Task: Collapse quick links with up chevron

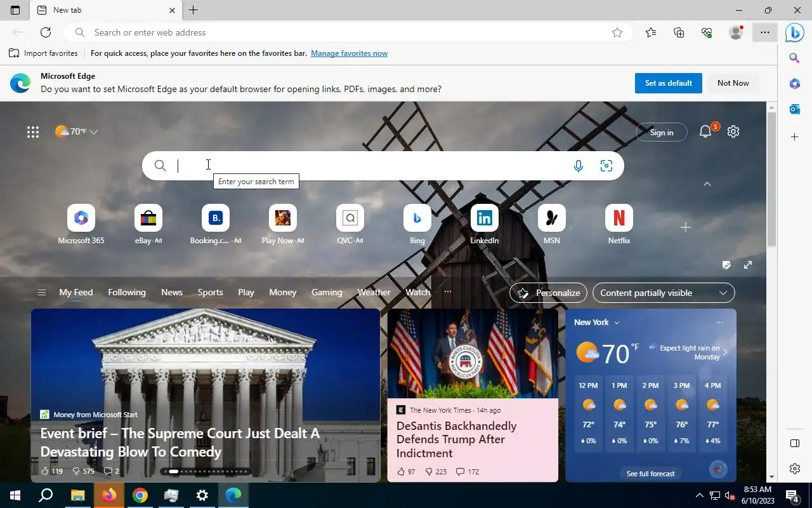Action: point(707,184)
